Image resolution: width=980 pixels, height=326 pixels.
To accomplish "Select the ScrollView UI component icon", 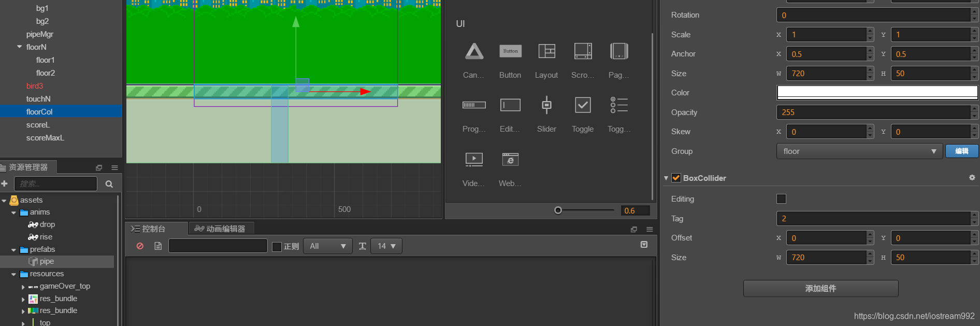I will pos(583,51).
